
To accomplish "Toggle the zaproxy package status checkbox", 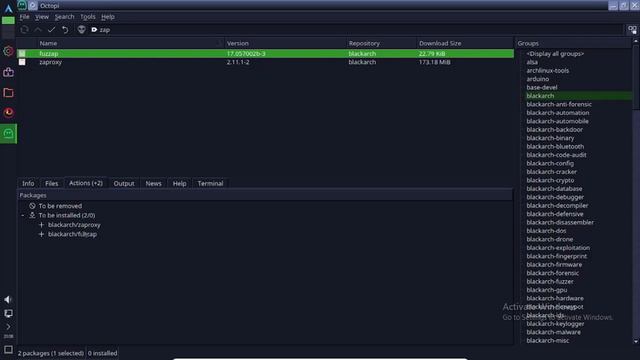I will click(22, 62).
